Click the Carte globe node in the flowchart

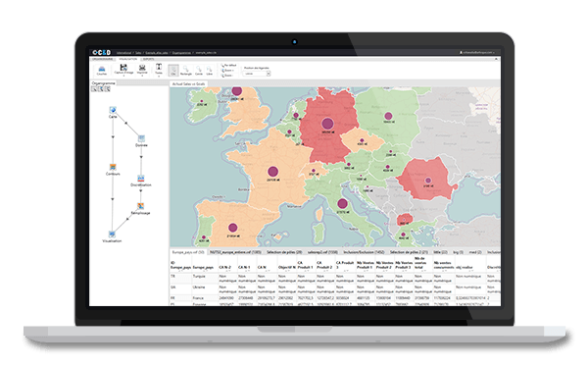point(113,110)
